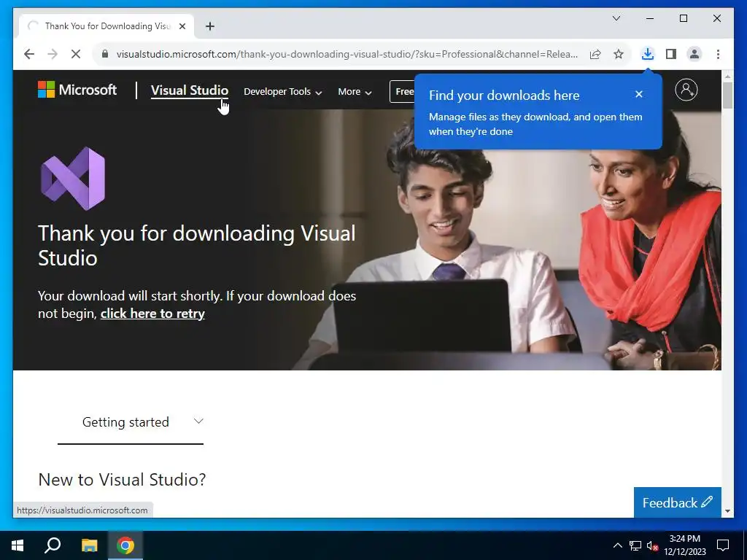The image size is (747, 560).
Task: View site security lock icon
Action: click(105, 54)
